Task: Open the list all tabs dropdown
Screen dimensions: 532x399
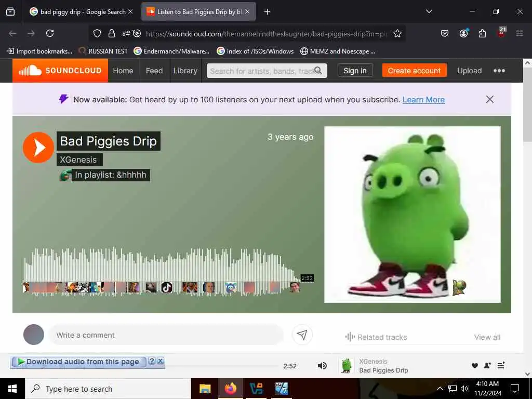Action: click(x=429, y=11)
